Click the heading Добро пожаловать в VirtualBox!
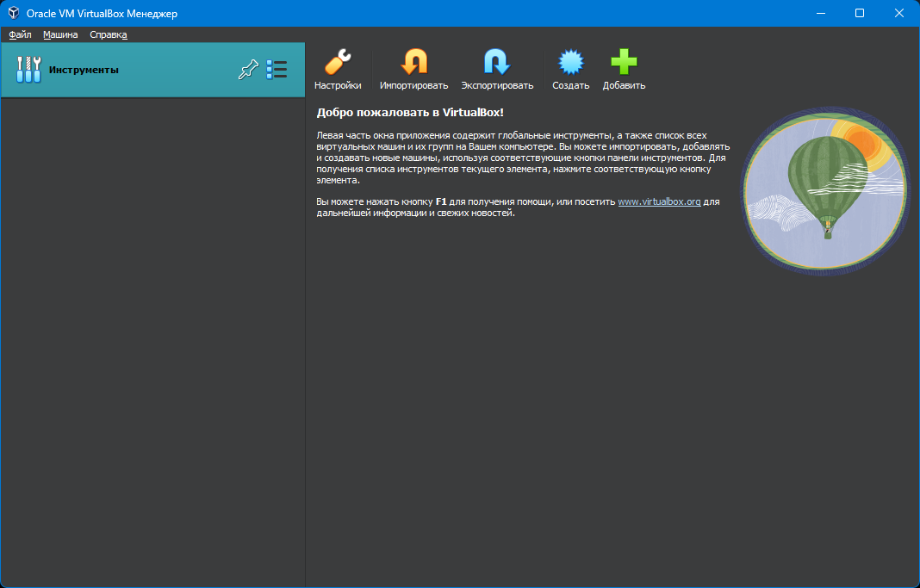This screenshot has width=920, height=588. [410, 113]
